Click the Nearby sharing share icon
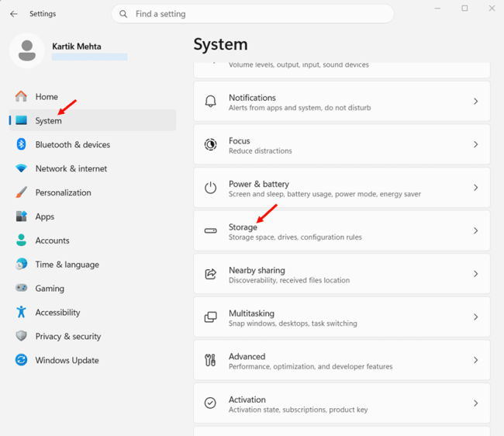Viewport: 504px width, 436px height. [x=211, y=274]
